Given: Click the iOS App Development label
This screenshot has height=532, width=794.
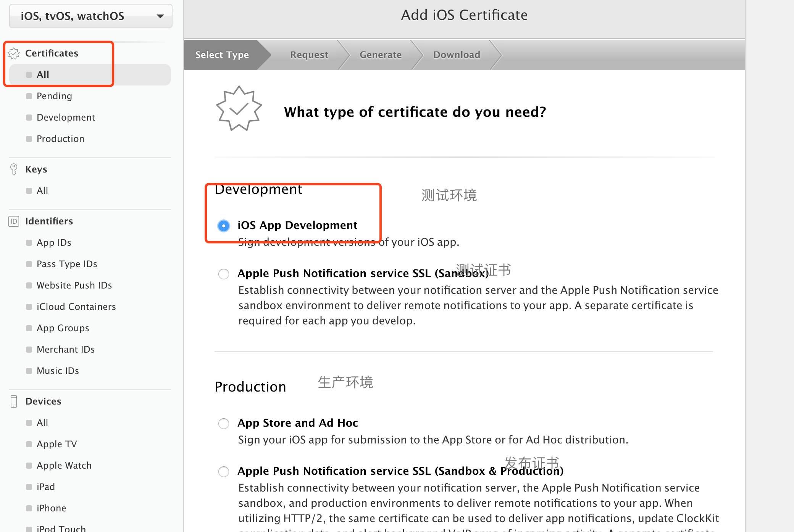Looking at the screenshot, I should [297, 225].
